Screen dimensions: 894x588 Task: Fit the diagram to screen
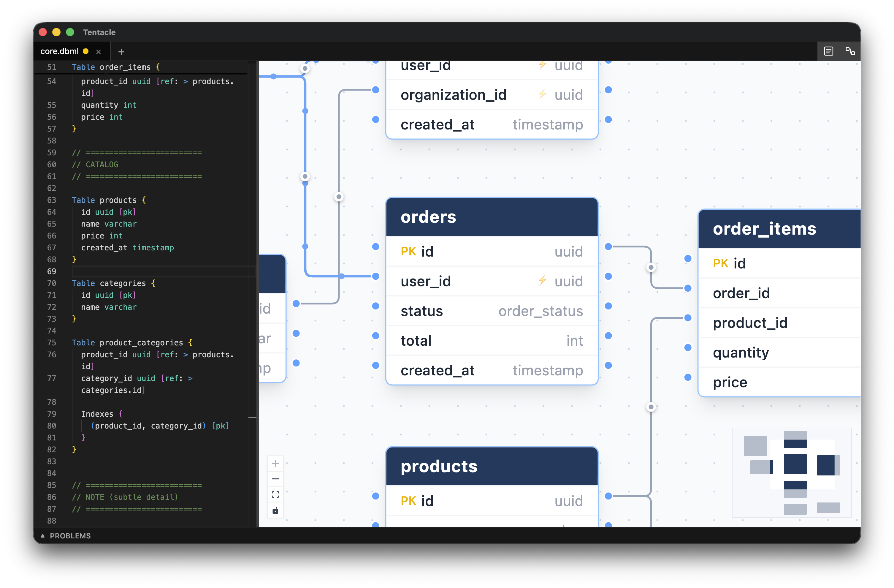pyautogui.click(x=275, y=494)
